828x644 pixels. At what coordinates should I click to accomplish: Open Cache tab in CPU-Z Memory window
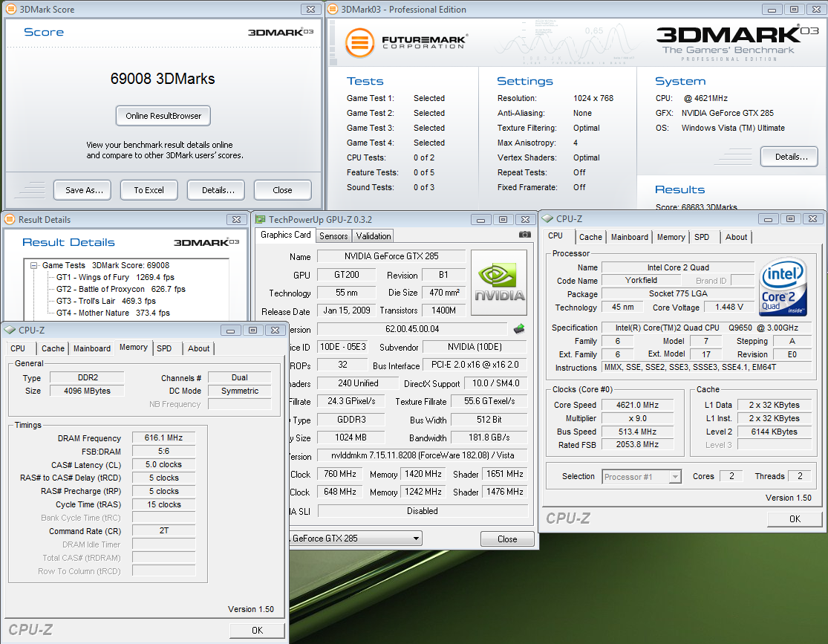[x=53, y=348]
